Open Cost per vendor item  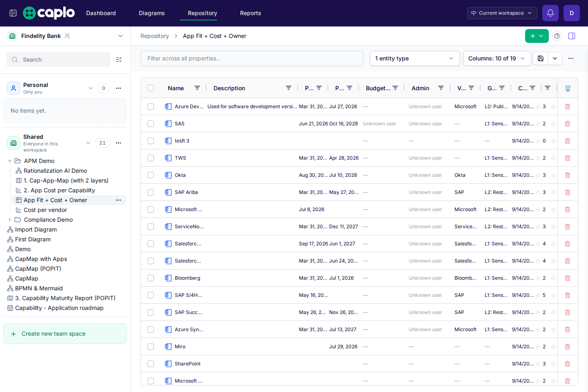coord(45,210)
